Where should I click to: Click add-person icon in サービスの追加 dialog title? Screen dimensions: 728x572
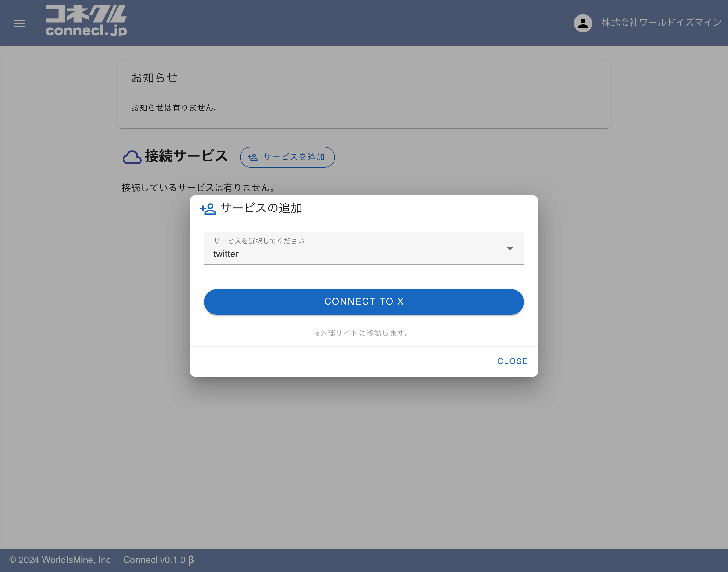coord(208,209)
